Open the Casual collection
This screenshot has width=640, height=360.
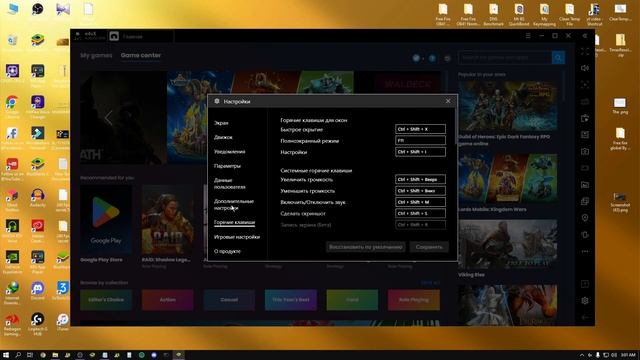229,300
